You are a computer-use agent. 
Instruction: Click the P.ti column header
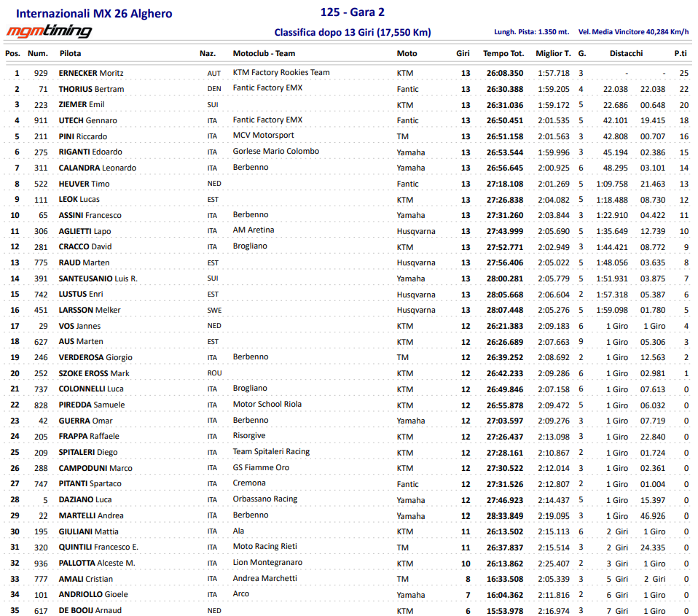pos(680,53)
